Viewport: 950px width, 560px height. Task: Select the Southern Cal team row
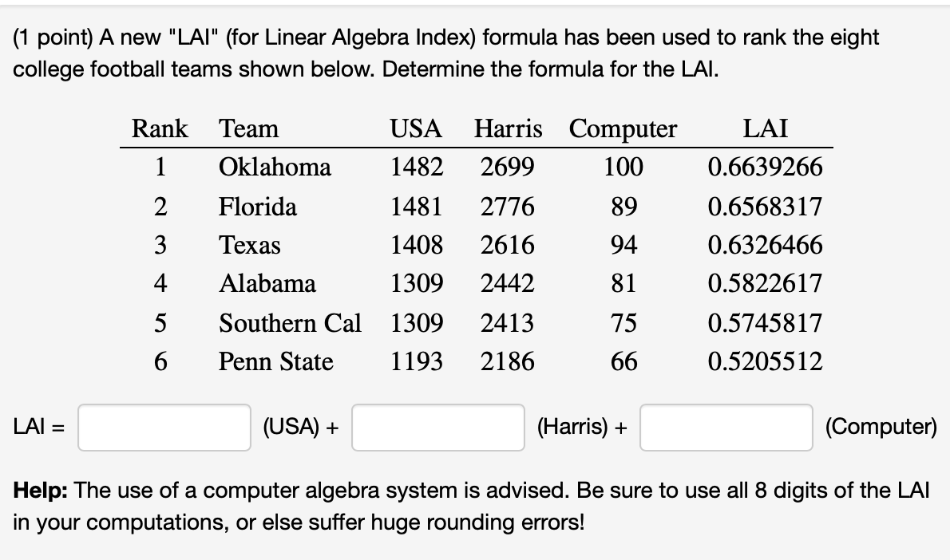pos(290,323)
